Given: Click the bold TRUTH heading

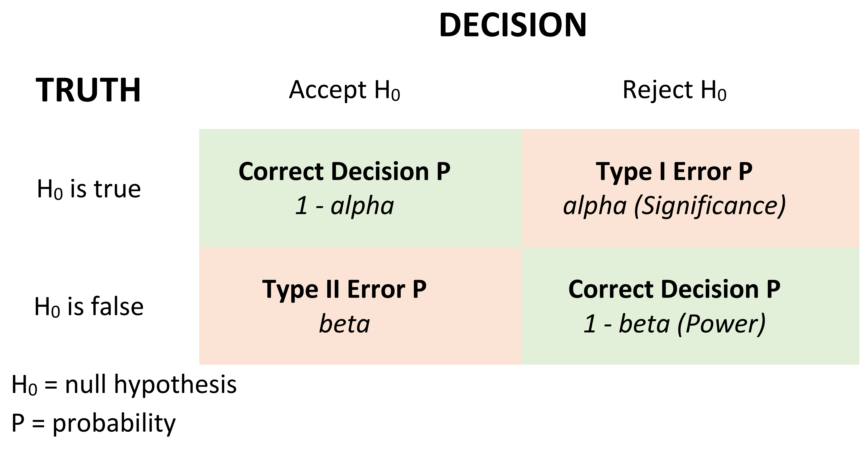Looking at the screenshot, I should [88, 90].
